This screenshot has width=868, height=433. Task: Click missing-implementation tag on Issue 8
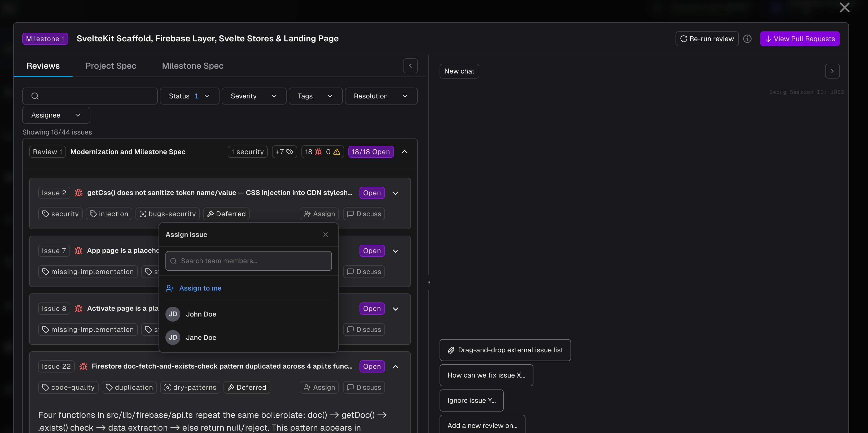[88, 330]
